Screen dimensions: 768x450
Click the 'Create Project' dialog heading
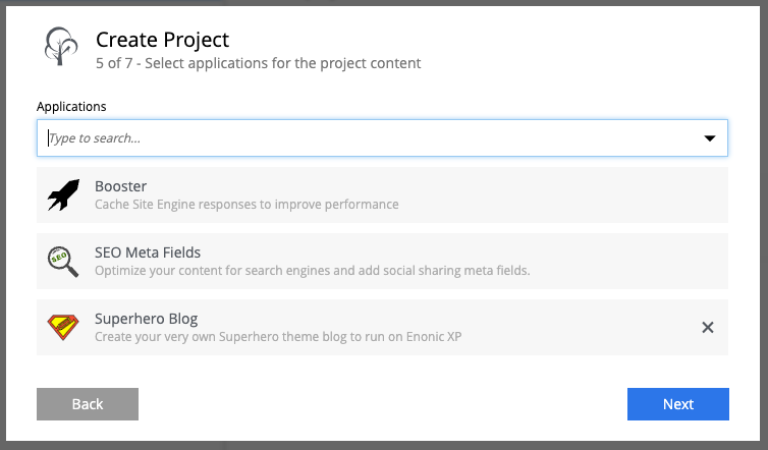tap(162, 40)
